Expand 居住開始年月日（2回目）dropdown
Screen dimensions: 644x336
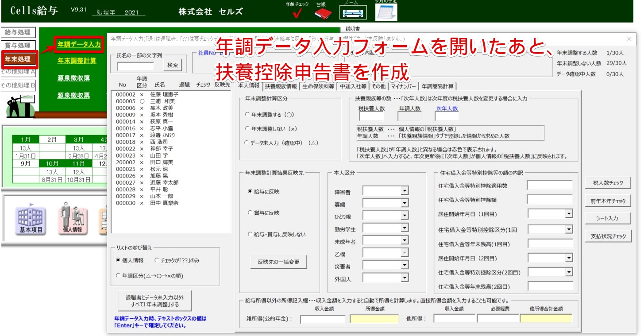click(569, 258)
